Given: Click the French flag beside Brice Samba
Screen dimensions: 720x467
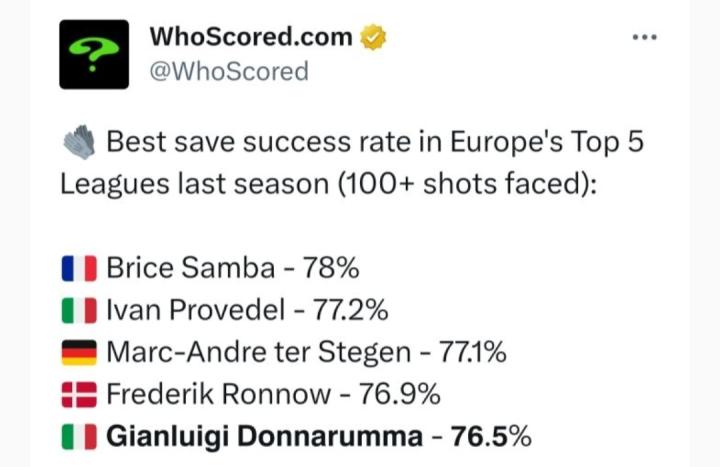Looking at the screenshot, I should pos(78,269).
